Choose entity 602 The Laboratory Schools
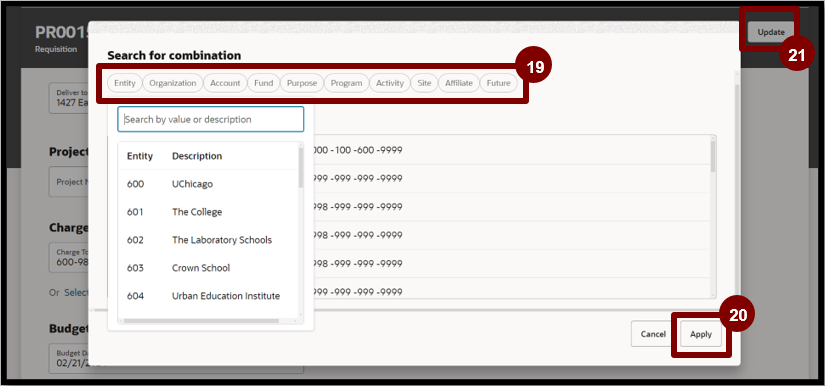825x386 pixels. point(208,240)
